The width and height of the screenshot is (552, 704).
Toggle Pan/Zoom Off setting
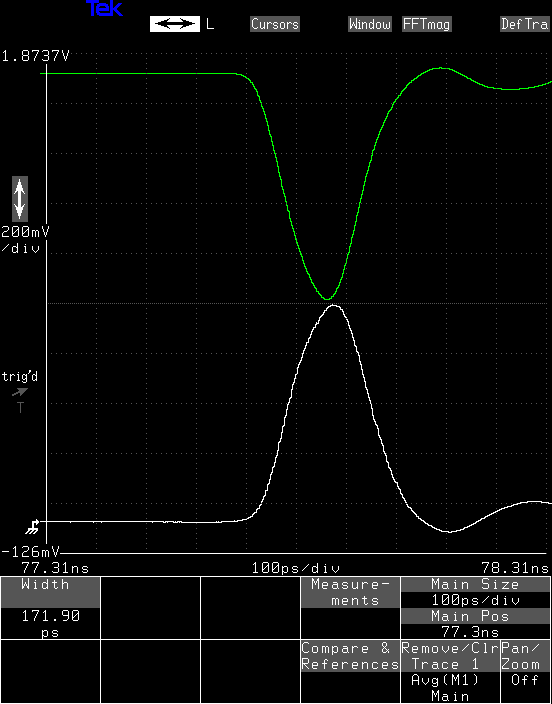(x=526, y=672)
